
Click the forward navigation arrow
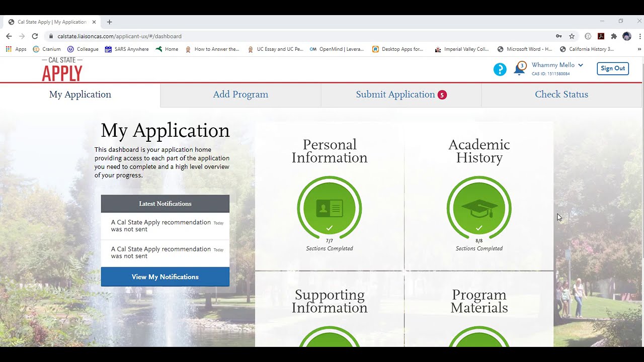tap(22, 36)
